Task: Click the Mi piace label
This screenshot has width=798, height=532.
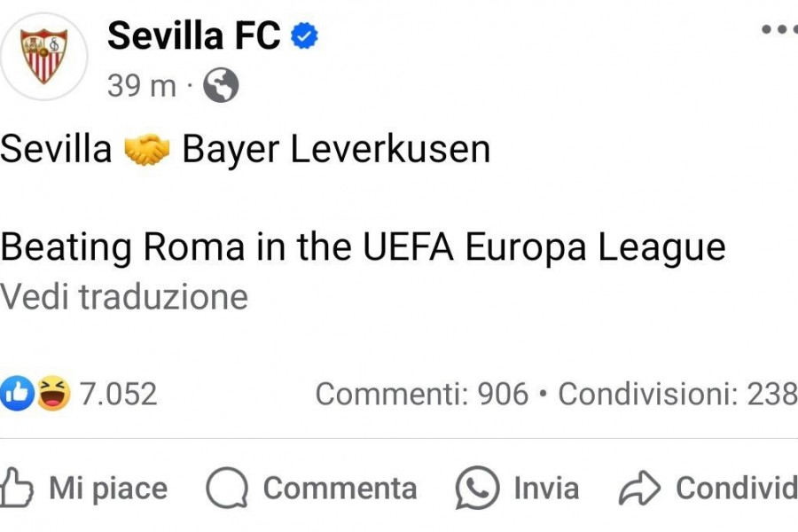Action: [x=108, y=489]
